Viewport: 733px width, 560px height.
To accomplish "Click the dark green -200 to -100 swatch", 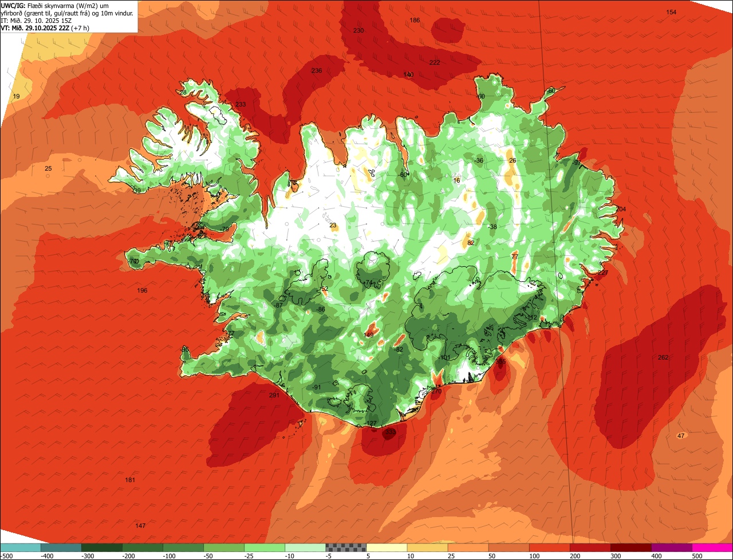I will pos(143,547).
